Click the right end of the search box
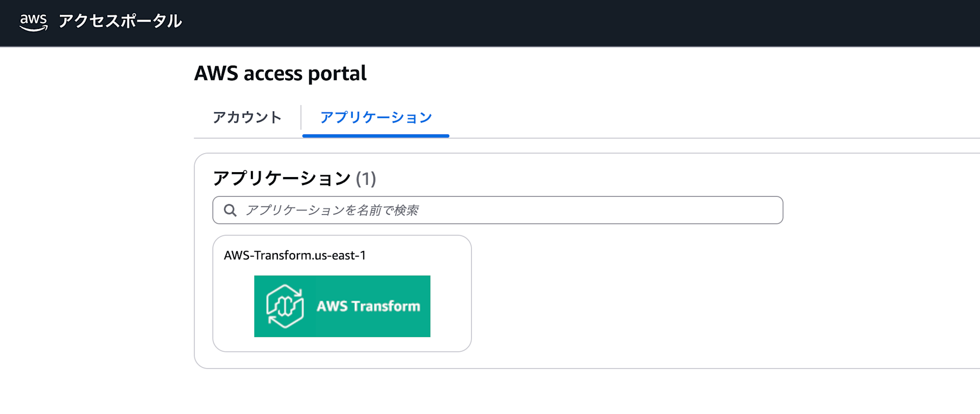 [769, 210]
